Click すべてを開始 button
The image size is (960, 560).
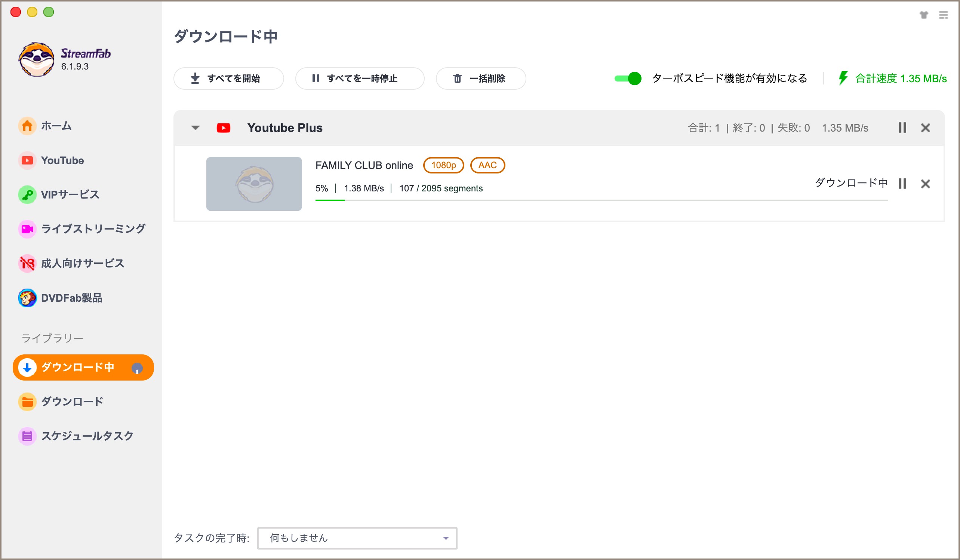(228, 79)
